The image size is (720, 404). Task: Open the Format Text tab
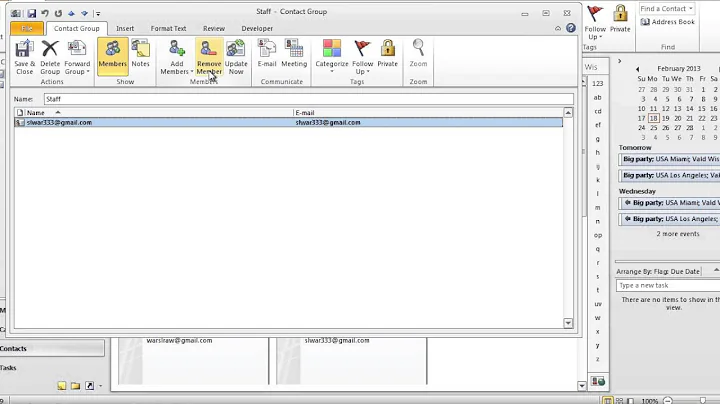coord(169,28)
